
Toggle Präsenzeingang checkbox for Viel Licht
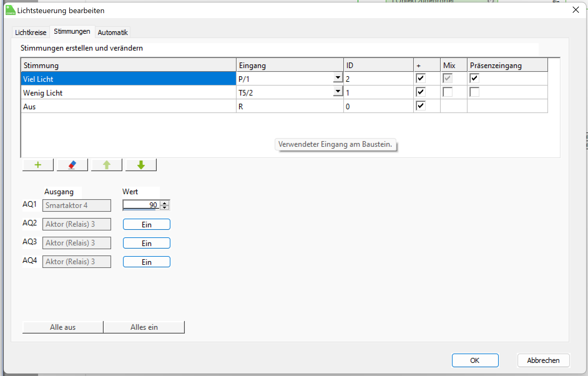click(x=474, y=78)
